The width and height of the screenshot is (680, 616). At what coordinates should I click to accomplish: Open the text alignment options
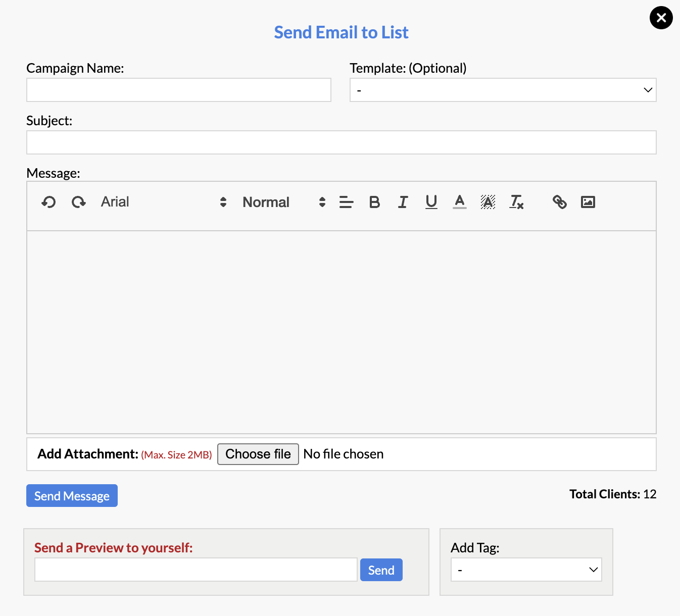pos(346,202)
